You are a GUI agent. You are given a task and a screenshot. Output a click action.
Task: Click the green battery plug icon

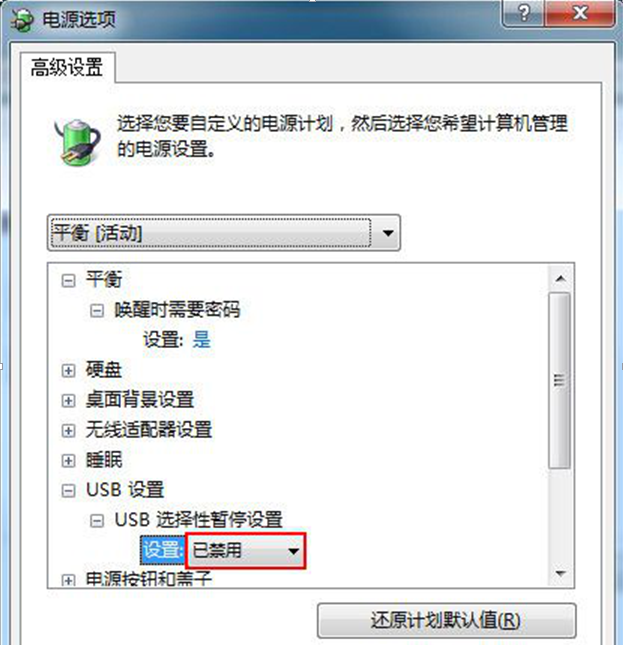(78, 142)
